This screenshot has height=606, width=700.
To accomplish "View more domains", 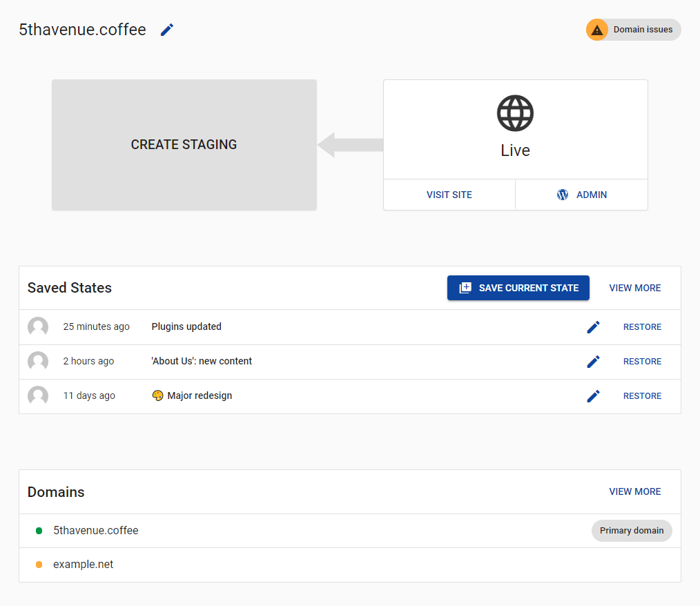I will (x=635, y=491).
